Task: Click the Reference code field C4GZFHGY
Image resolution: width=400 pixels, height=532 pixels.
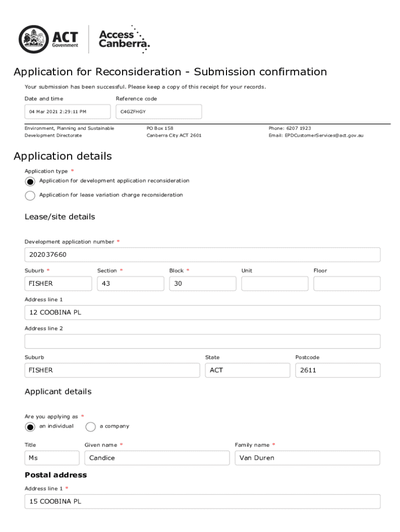Action: pos(158,112)
